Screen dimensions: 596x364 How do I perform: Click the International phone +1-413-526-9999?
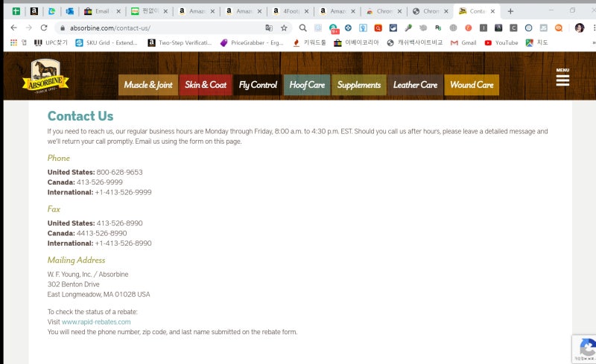(x=123, y=192)
